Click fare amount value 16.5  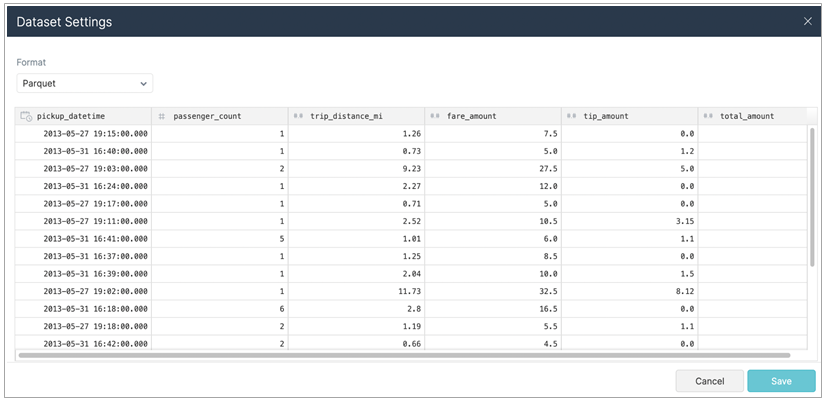pyautogui.click(x=548, y=309)
